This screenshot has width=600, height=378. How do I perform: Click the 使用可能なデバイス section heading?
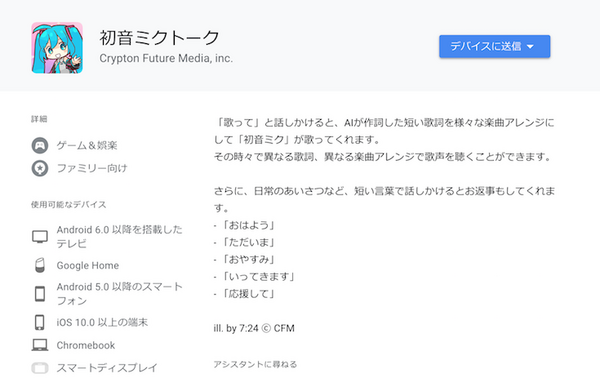pyautogui.click(x=68, y=205)
